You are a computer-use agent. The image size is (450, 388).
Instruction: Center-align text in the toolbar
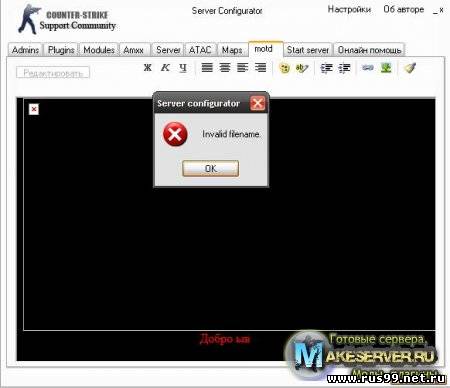(x=225, y=68)
